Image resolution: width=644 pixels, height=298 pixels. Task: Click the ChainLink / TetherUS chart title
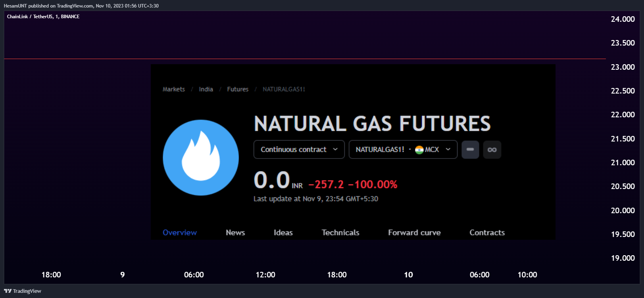[43, 17]
